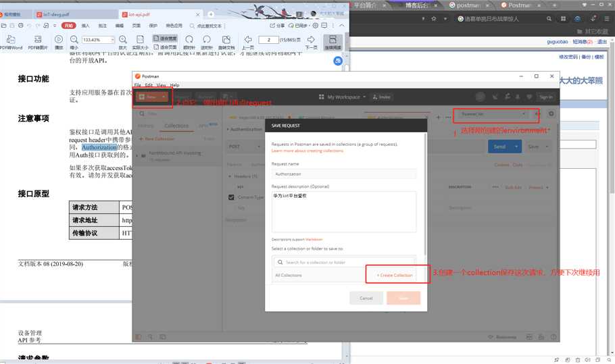Open Postman Help menu

tap(174, 85)
